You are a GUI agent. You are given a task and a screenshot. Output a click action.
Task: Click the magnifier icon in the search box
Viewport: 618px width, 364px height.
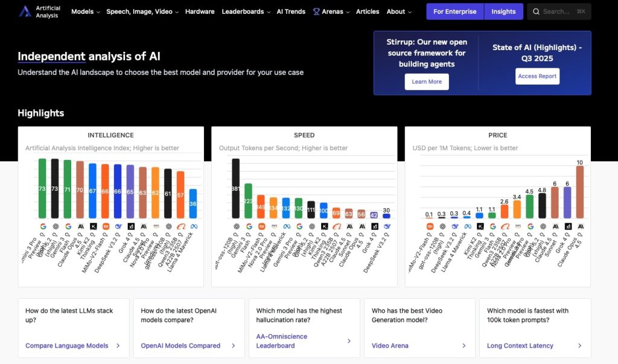click(x=536, y=11)
